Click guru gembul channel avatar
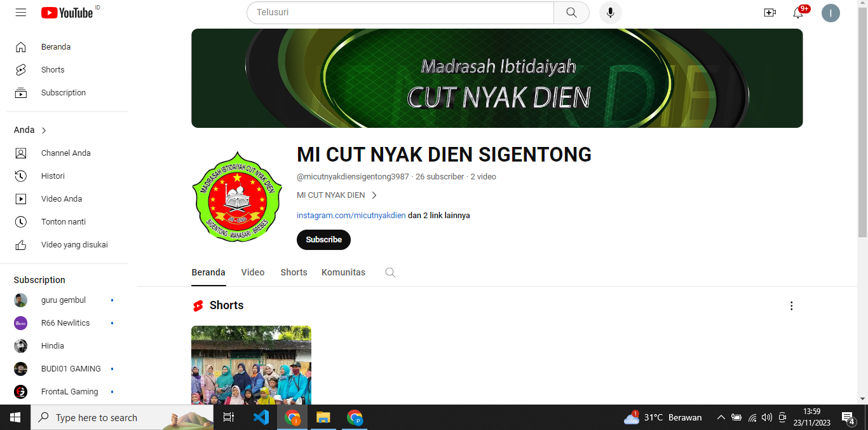Viewport: 868px width, 430px height. tap(21, 300)
